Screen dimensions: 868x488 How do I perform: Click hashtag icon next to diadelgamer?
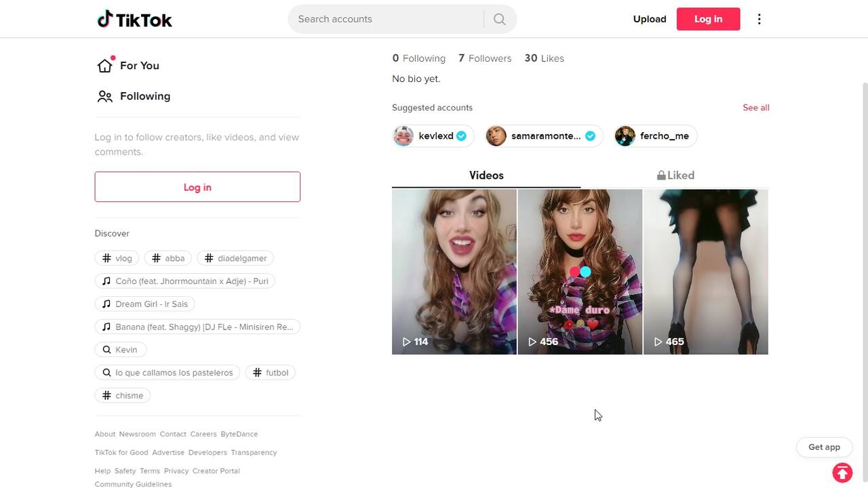[209, 258]
